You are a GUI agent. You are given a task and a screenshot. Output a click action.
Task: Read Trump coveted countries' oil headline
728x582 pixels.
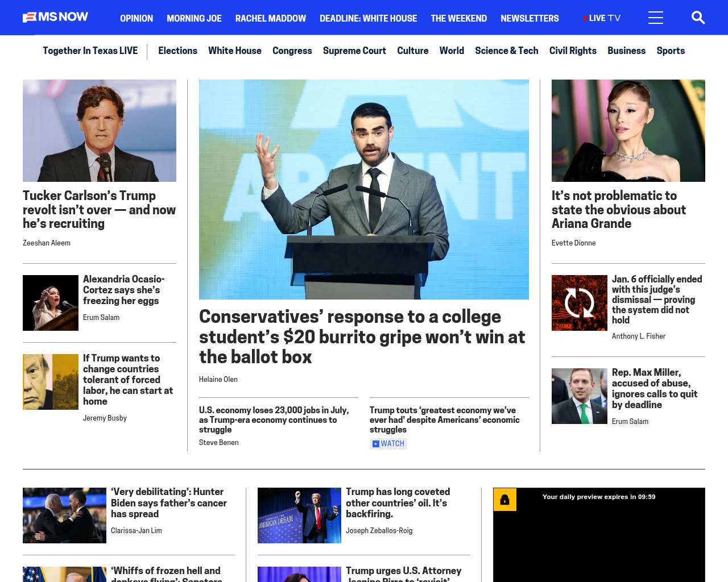(398, 503)
